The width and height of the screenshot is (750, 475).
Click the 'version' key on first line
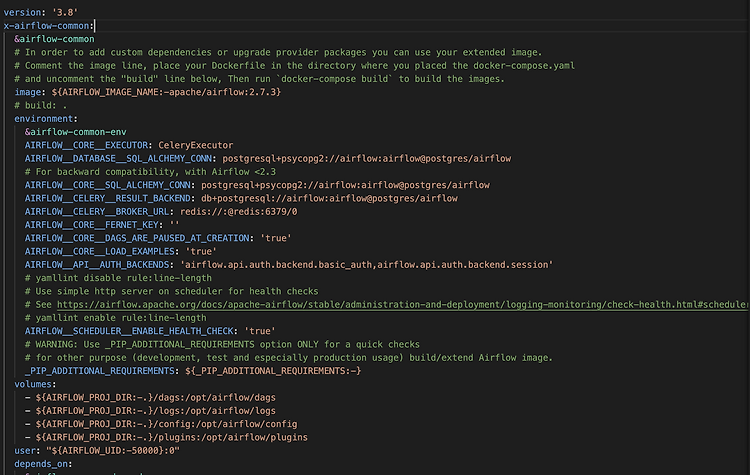[x=22, y=12]
